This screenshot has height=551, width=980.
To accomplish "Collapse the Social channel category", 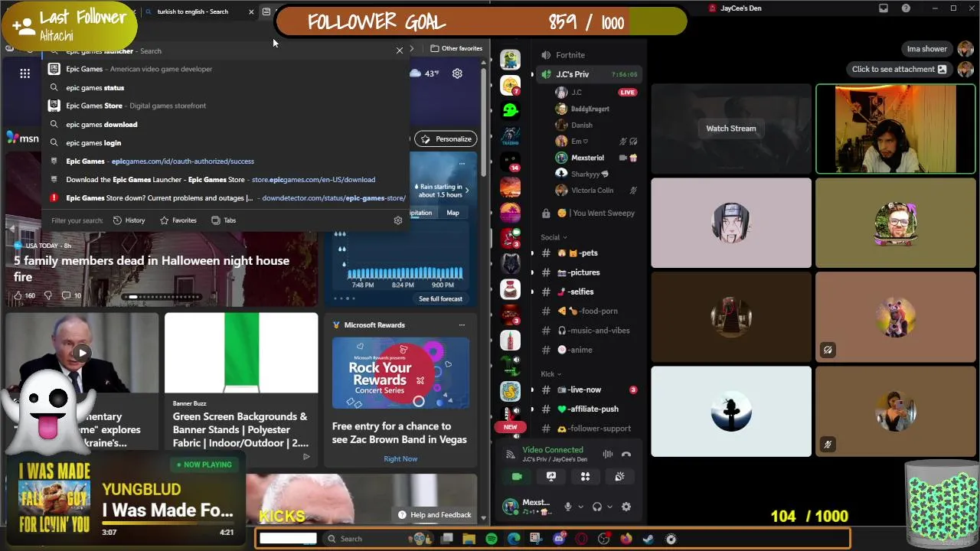I will pos(554,237).
